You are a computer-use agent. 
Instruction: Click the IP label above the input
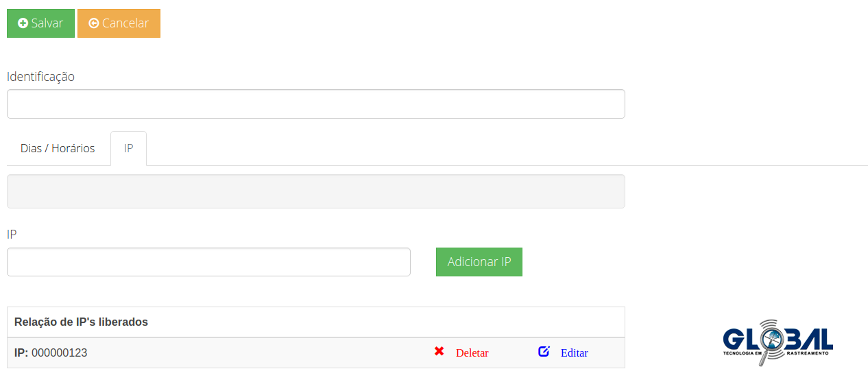[12, 234]
